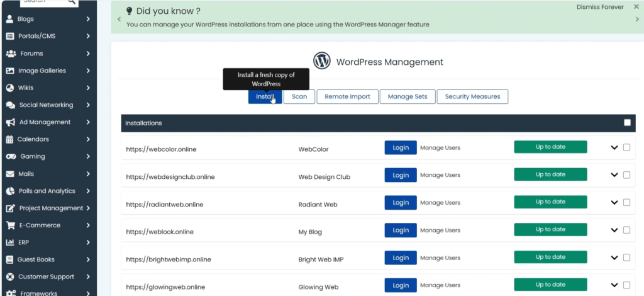
Task: Expand the radiantweb.online installation details
Action: (x=614, y=203)
